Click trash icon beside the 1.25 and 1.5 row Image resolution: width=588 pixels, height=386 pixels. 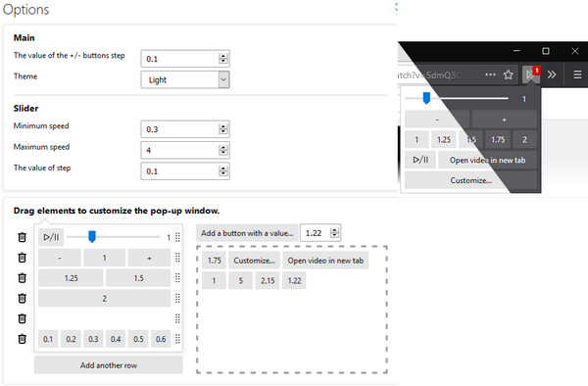[x=23, y=278]
